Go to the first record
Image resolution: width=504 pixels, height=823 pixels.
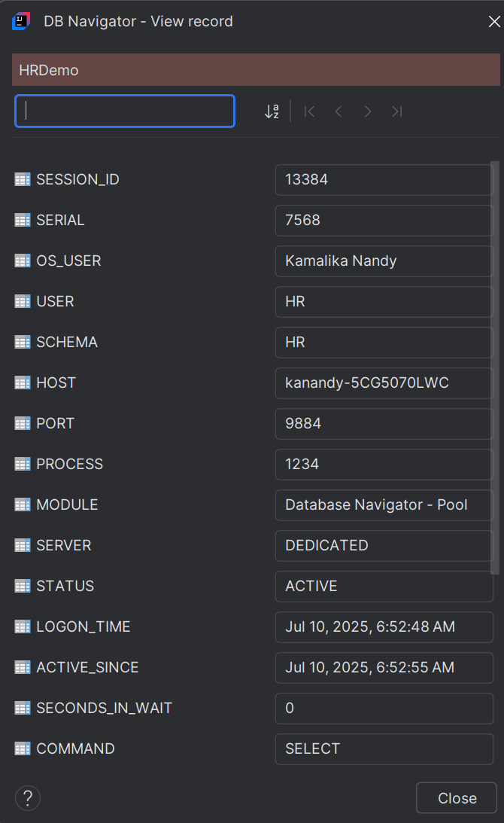[x=309, y=111]
